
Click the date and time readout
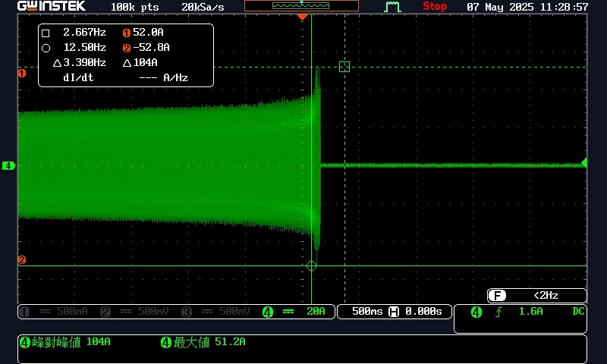(527, 7)
